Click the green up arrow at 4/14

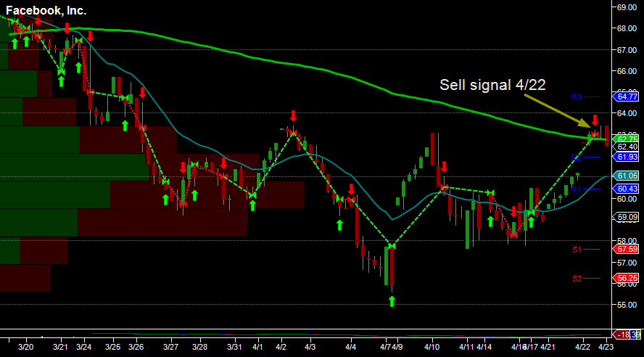[x=490, y=221]
